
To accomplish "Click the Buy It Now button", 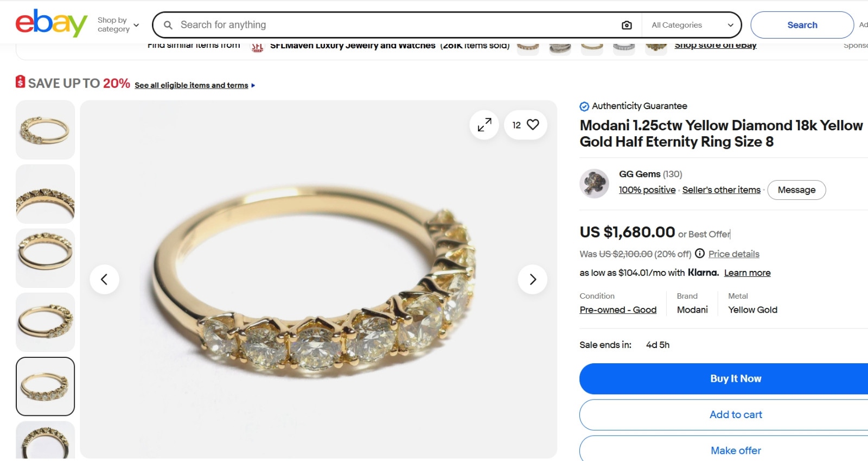I will click(735, 378).
